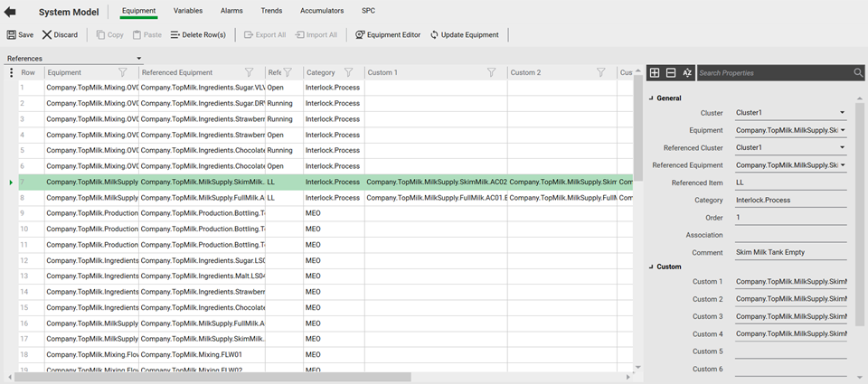Click the back arrow beside System Model

[11, 12]
